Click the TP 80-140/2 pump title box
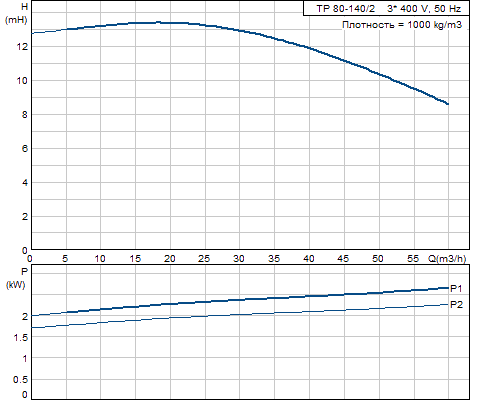Image resolution: width=500 pixels, height=400 pixels. click(386, 8)
